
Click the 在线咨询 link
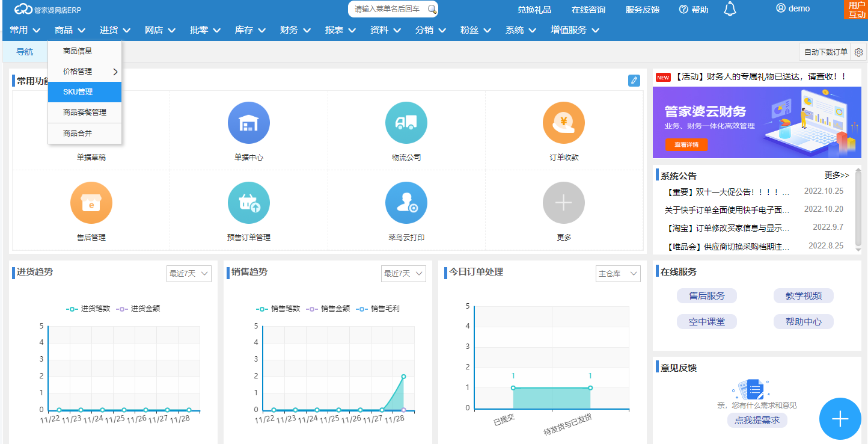[588, 10]
